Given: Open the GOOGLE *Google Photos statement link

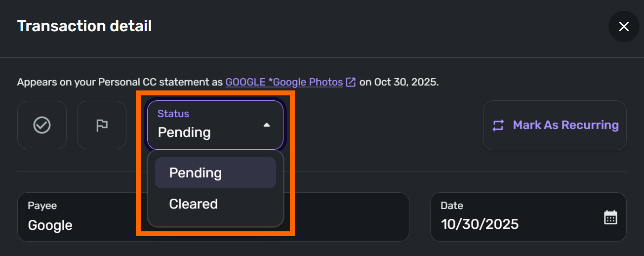Looking at the screenshot, I should 284,82.
